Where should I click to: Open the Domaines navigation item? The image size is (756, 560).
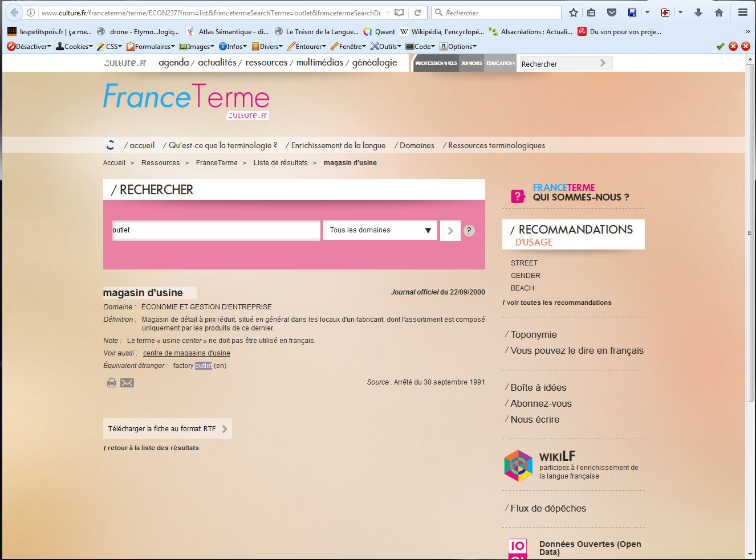tap(417, 145)
